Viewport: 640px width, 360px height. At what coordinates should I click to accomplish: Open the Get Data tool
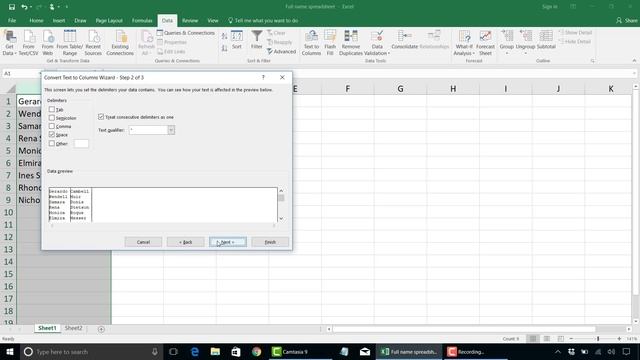point(9,42)
